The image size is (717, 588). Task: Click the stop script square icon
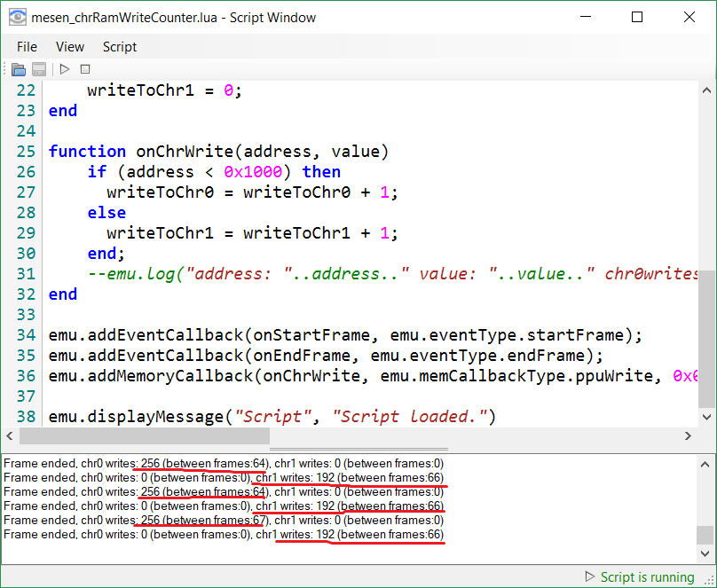tap(85, 69)
